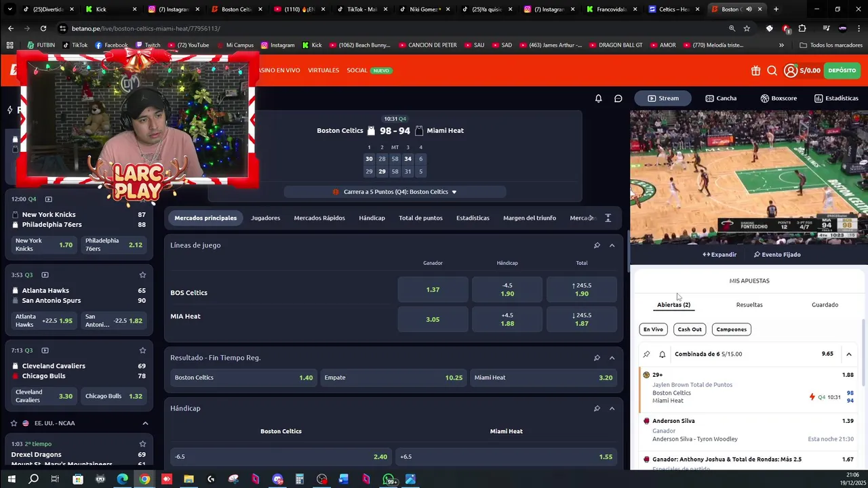868x488 pixels.
Task: Open the Microsoft Store taskbar icon
Action: pyautogui.click(x=78, y=479)
